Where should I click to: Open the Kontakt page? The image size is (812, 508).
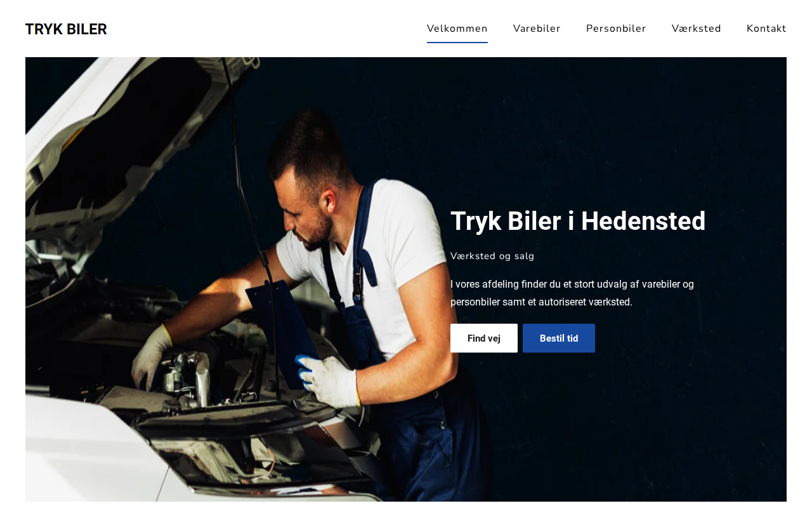[x=766, y=29]
